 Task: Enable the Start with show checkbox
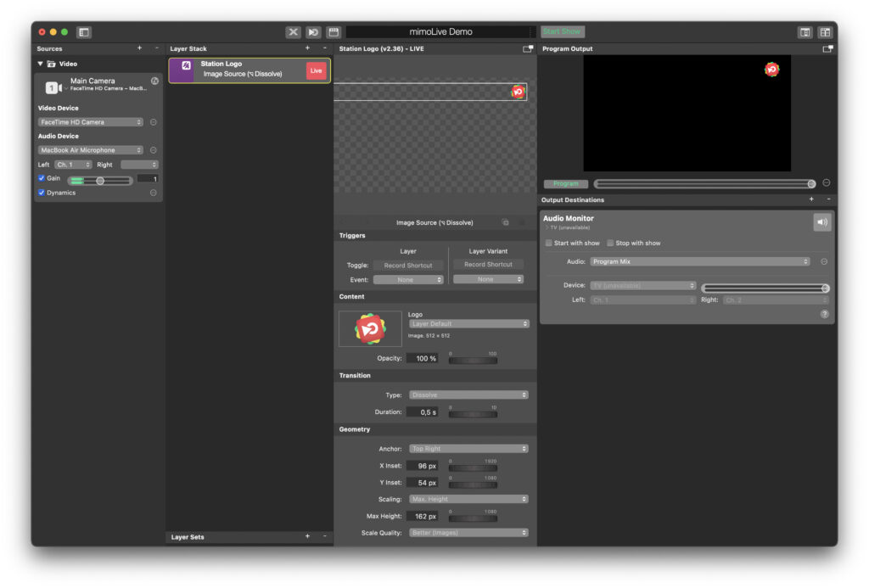[x=549, y=244]
